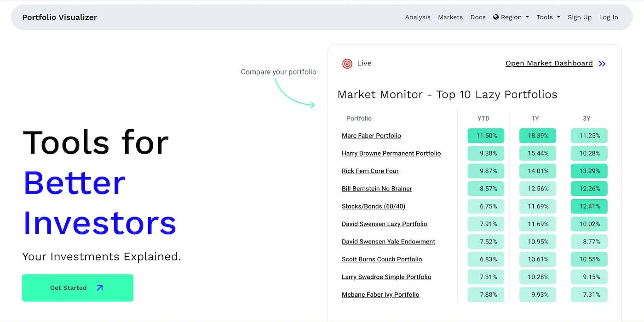Image resolution: width=644 pixels, height=322 pixels.
Task: Click the 12.26% 3Y value
Action: (589, 189)
